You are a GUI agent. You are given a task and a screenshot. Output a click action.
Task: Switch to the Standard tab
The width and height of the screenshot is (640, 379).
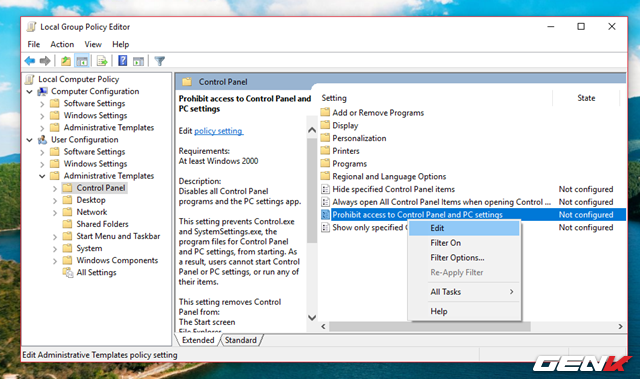click(241, 340)
